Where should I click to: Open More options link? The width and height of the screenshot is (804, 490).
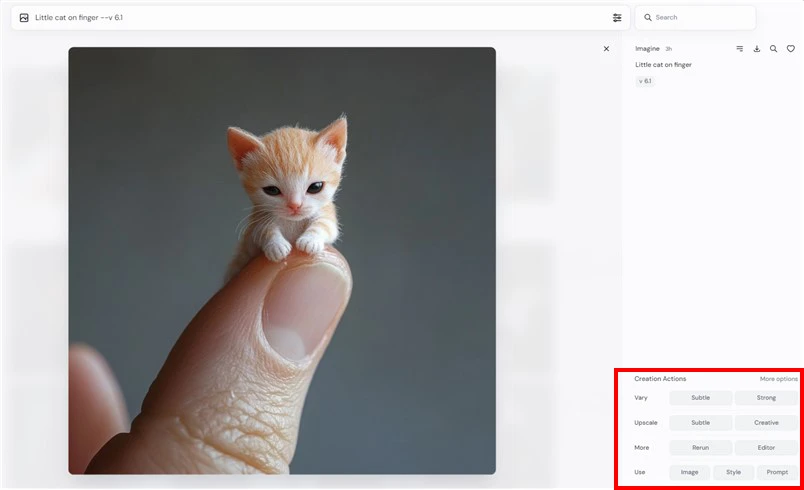[x=778, y=379]
